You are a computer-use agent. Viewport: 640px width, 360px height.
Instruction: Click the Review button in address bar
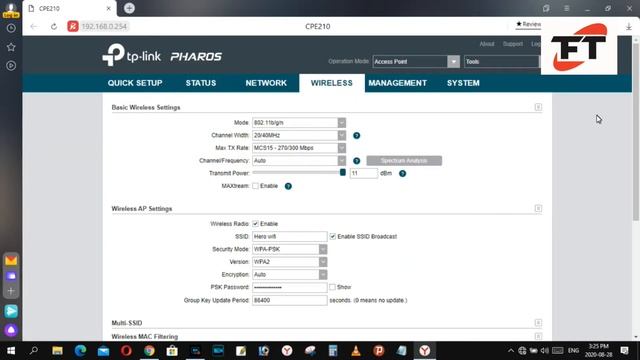tap(529, 24)
